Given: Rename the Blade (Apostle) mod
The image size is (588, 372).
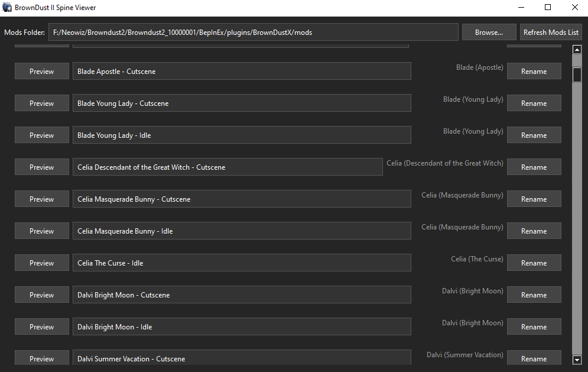Looking at the screenshot, I should pos(534,71).
